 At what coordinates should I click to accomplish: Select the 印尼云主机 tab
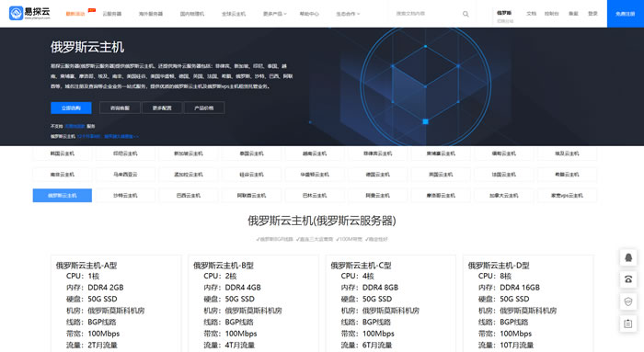(125, 153)
